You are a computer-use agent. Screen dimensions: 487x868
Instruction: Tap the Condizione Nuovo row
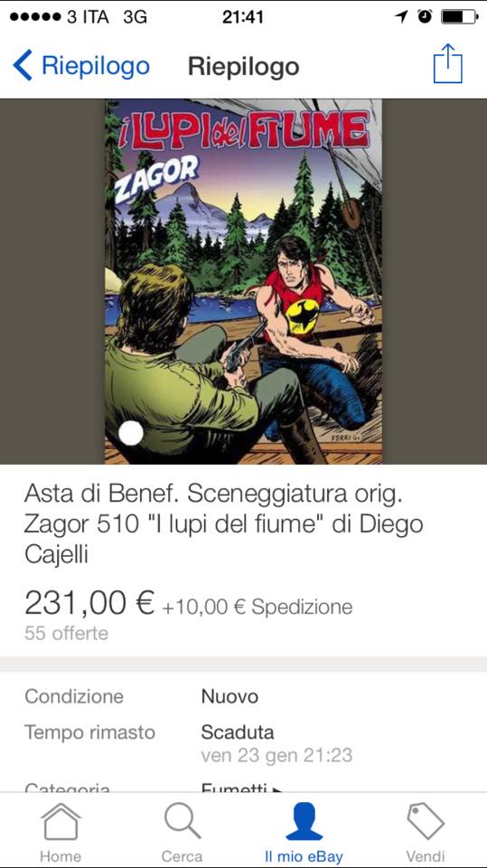point(244,696)
